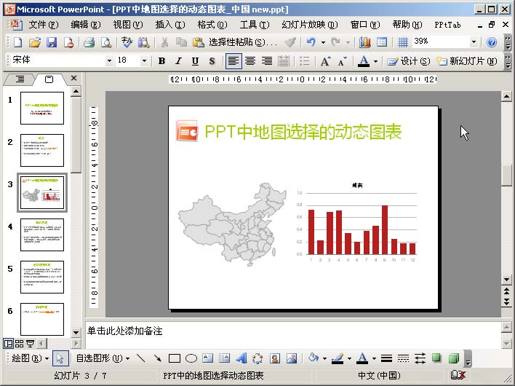The height and width of the screenshot is (386, 515).
Task: Insert WordArt using the slanted A icon
Action: 241,359
